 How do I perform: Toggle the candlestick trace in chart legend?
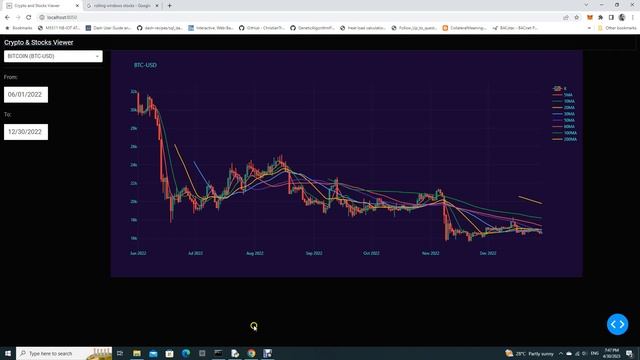point(560,89)
